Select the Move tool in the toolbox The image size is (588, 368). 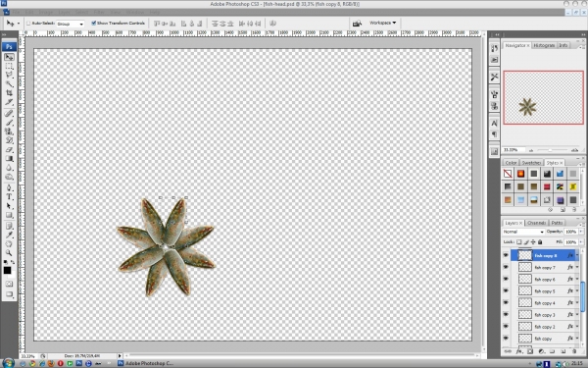point(9,57)
